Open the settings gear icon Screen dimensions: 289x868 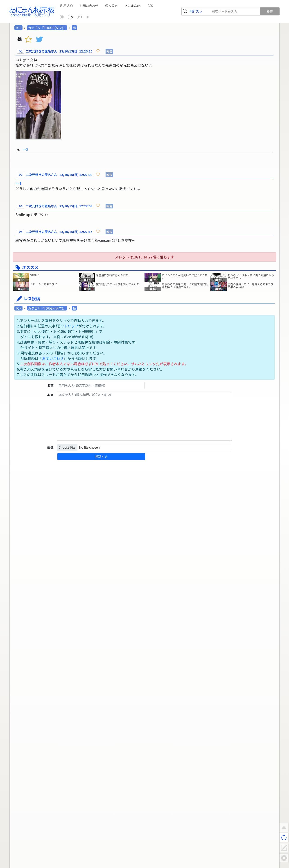point(284,858)
